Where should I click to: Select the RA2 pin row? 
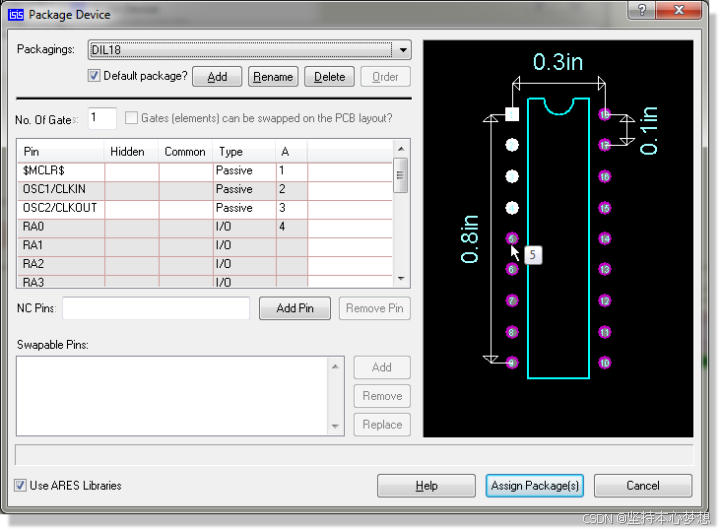(205, 264)
